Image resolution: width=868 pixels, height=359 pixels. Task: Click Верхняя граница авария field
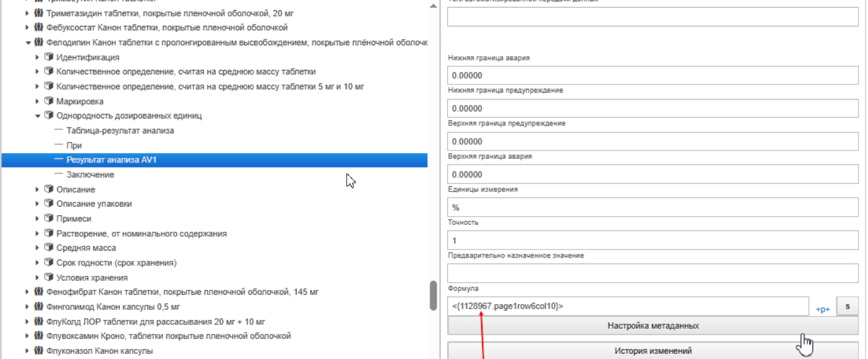click(653, 174)
